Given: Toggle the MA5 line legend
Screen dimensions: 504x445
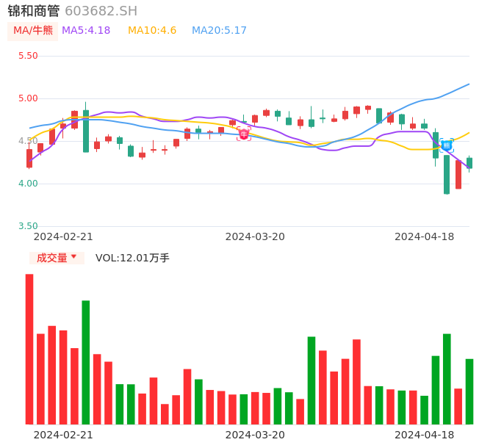Looking at the screenshot, I should coord(86,31).
